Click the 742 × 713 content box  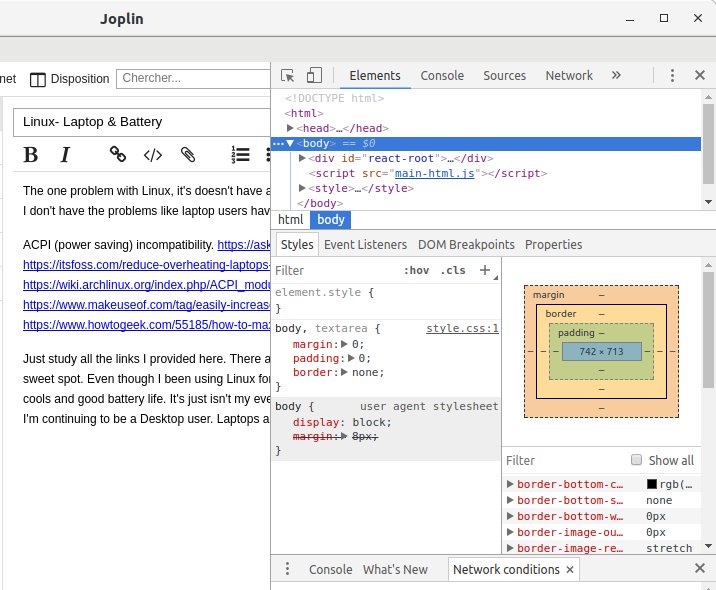(x=601, y=351)
